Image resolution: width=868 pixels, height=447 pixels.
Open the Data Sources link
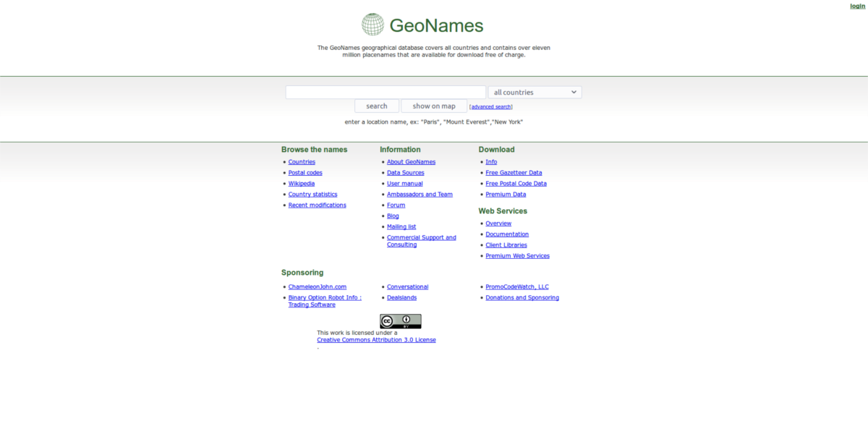coord(406,173)
